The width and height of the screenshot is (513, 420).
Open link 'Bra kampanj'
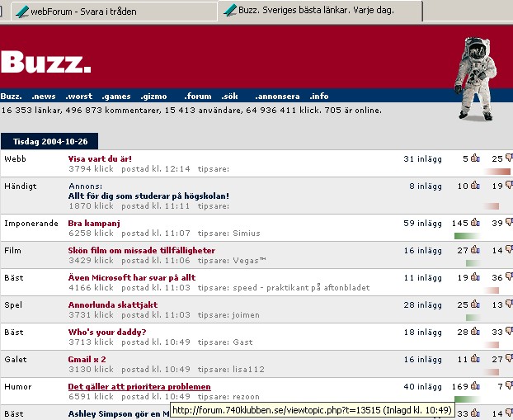(x=94, y=224)
